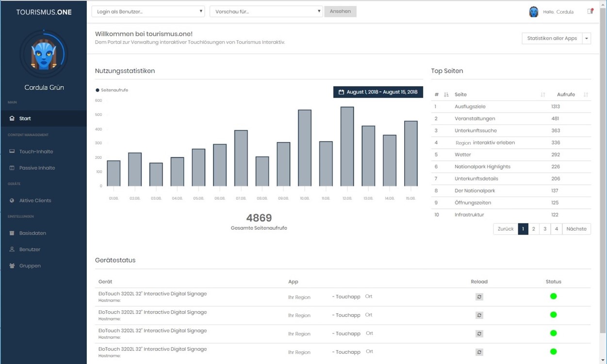Click the sort icon next to Aufrufe
The image size is (607, 364).
point(586,95)
